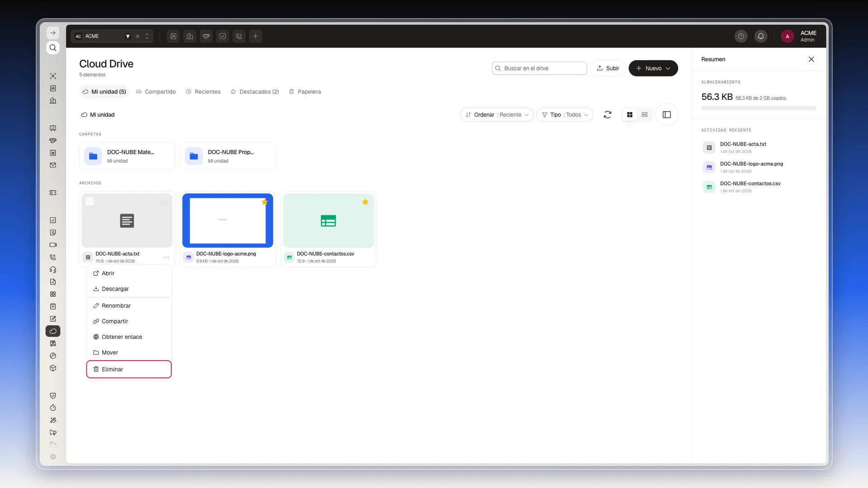Open three-dot menu for DOC-NUBE-acta.txt
This screenshot has width=868, height=488.
(x=166, y=257)
